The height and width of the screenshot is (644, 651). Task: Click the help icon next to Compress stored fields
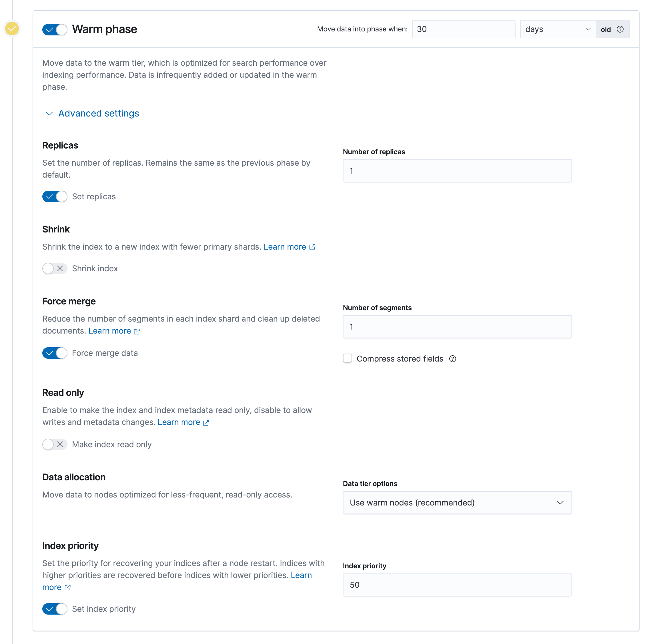453,358
